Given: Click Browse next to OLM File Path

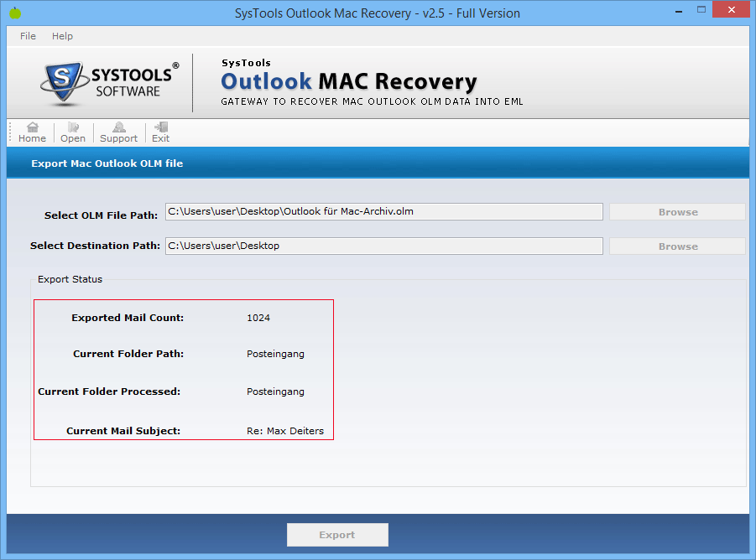Looking at the screenshot, I should 677,212.
